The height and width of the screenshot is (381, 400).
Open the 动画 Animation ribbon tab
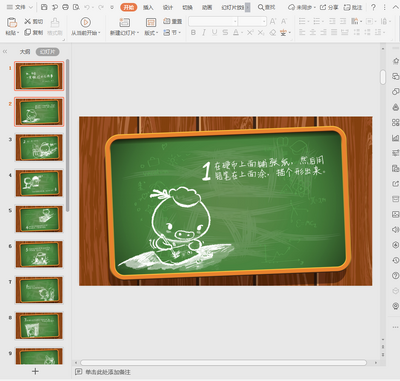point(207,7)
